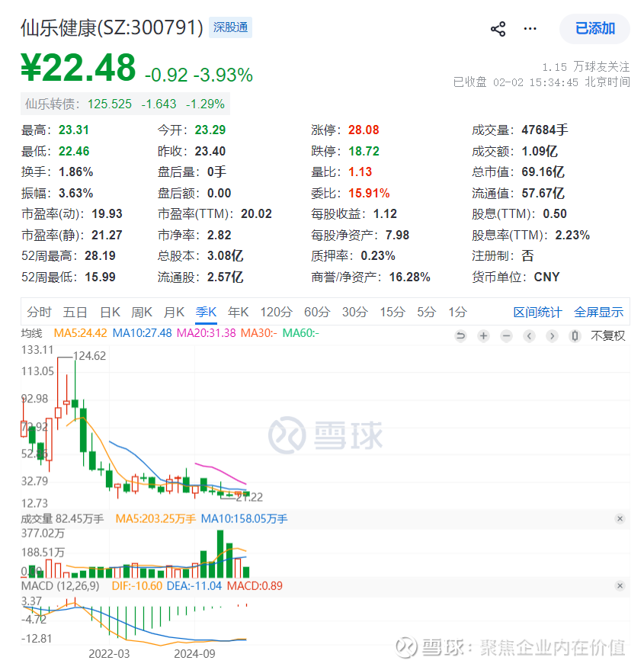Click the 换手 1.86% value

(75, 172)
